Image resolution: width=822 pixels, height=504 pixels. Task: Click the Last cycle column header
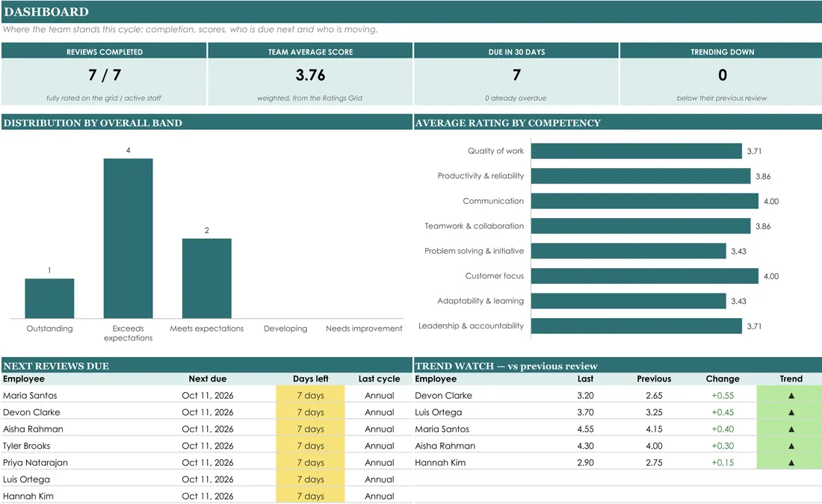379,379
